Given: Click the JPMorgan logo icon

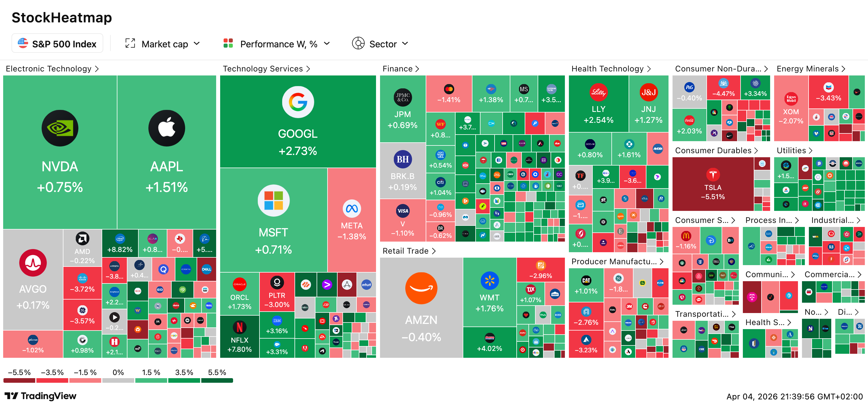Looking at the screenshot, I should [402, 97].
